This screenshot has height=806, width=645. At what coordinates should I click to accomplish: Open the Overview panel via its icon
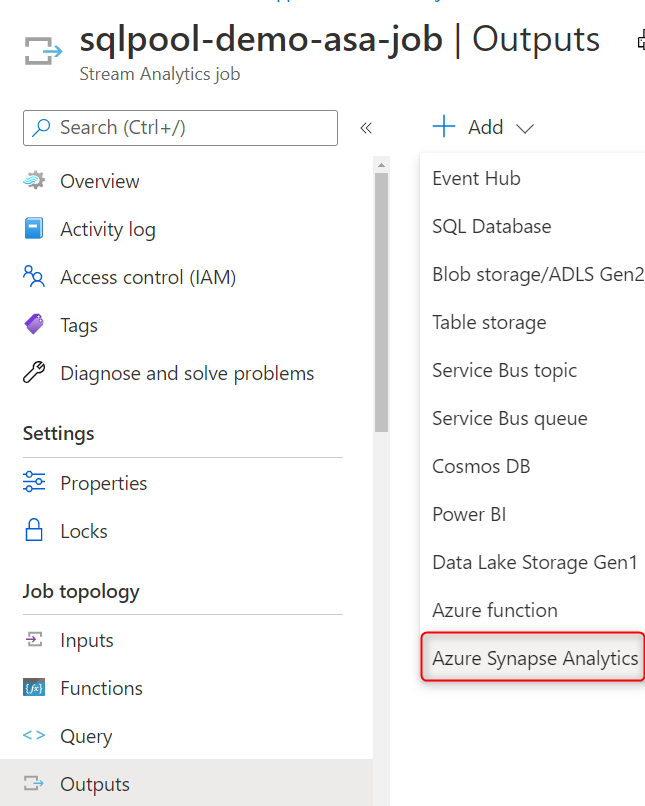34,181
